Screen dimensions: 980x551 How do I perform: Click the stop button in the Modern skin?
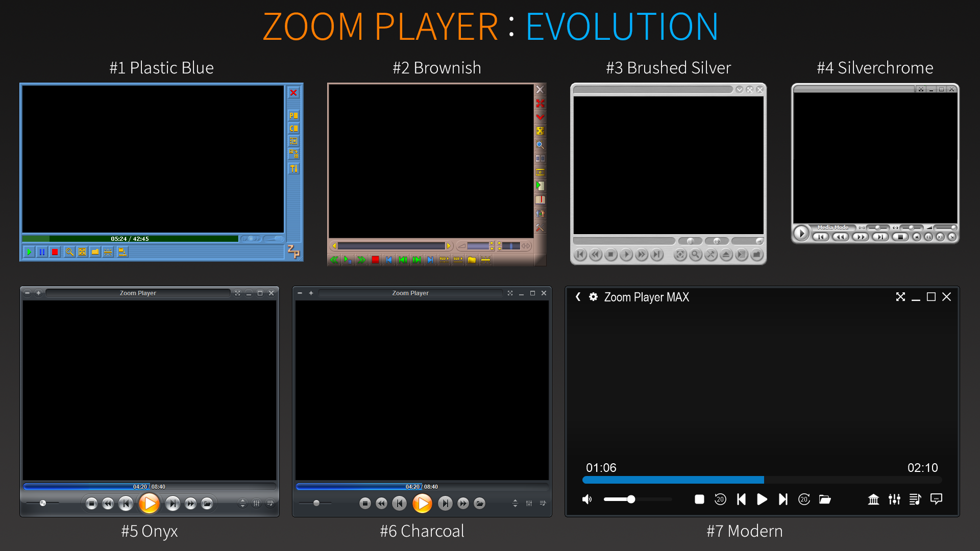pyautogui.click(x=700, y=499)
